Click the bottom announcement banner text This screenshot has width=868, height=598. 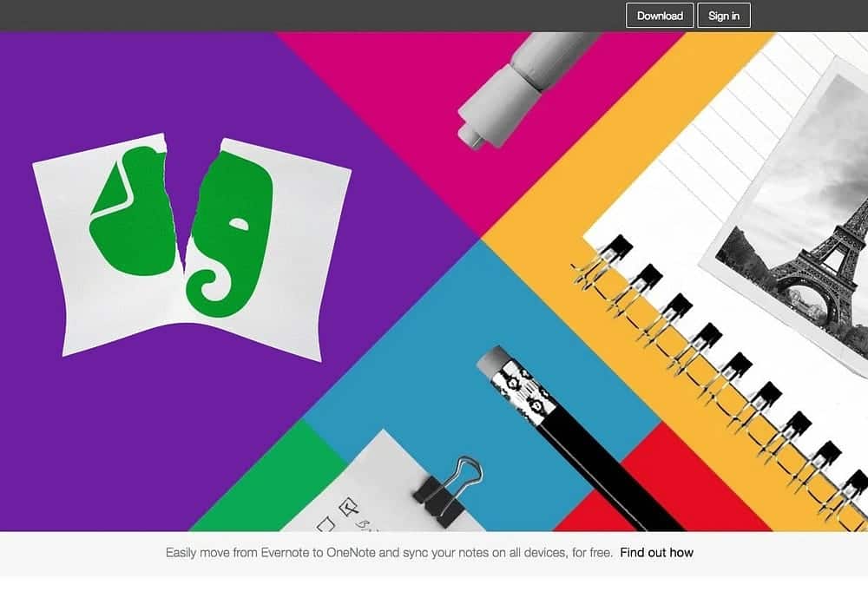pos(391,552)
